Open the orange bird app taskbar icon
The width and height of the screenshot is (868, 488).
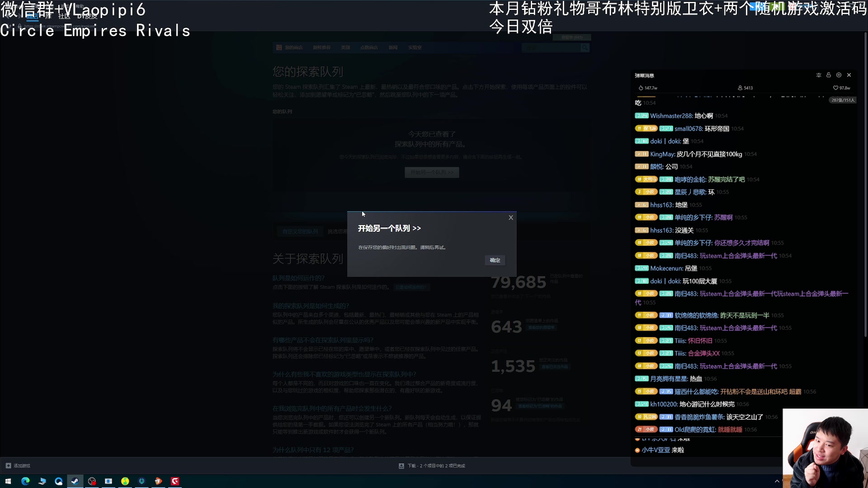tap(158, 481)
